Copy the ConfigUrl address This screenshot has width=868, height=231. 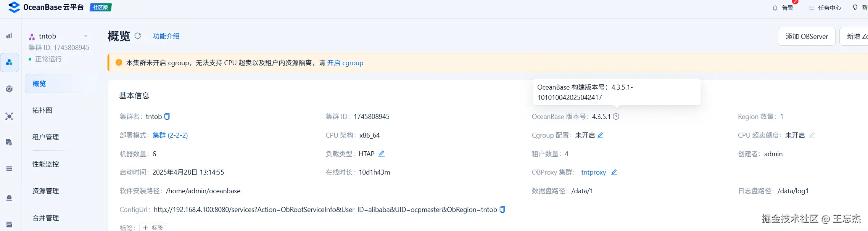[502, 209]
